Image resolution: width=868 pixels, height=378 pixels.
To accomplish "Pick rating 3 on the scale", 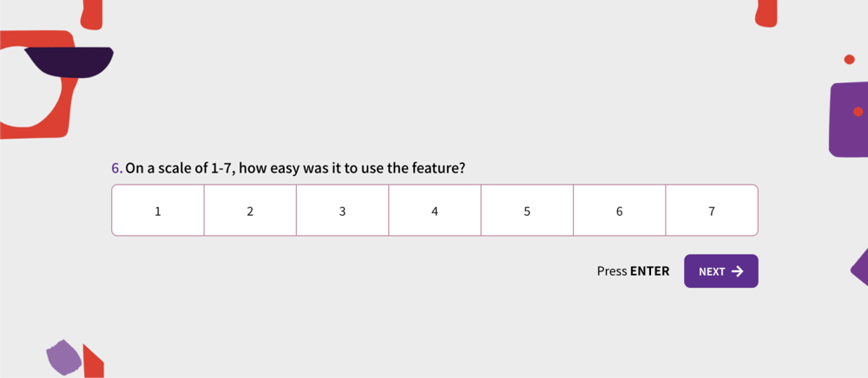I will point(342,211).
